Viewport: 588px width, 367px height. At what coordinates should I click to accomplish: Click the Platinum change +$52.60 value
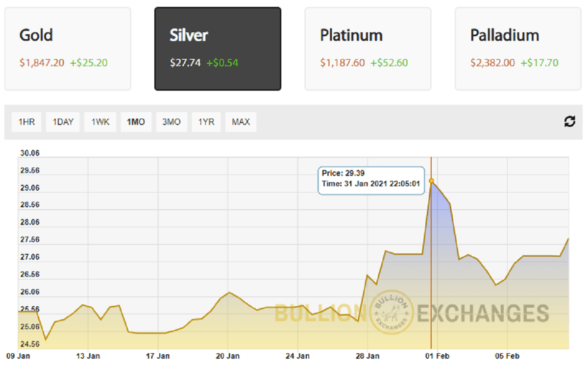coord(389,63)
